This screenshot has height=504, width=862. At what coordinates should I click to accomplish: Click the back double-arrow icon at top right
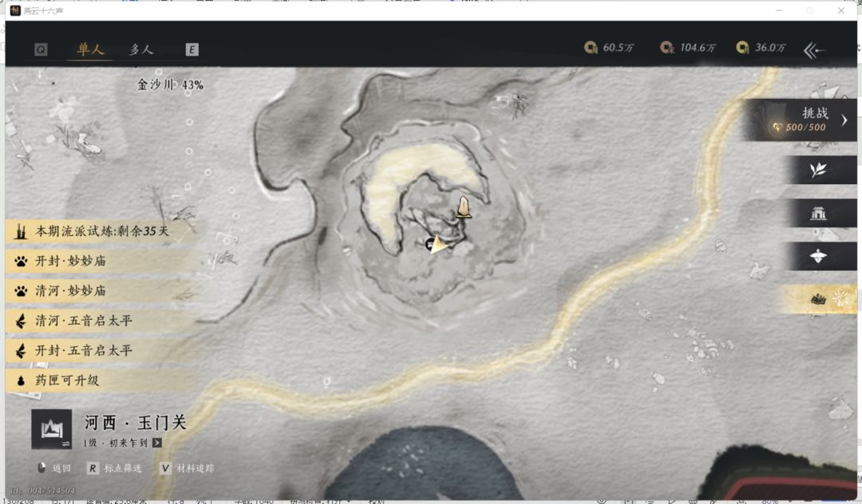pos(814,50)
